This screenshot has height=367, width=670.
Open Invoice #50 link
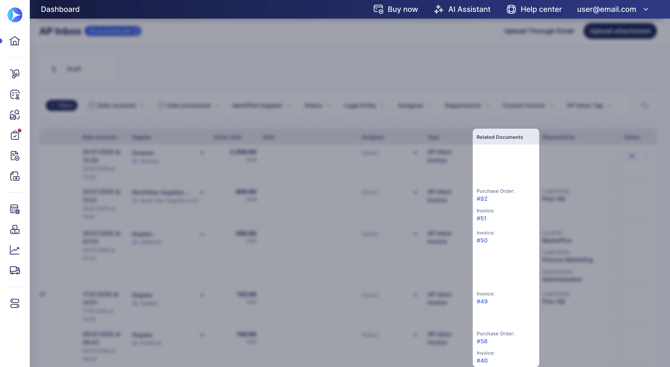(x=482, y=241)
